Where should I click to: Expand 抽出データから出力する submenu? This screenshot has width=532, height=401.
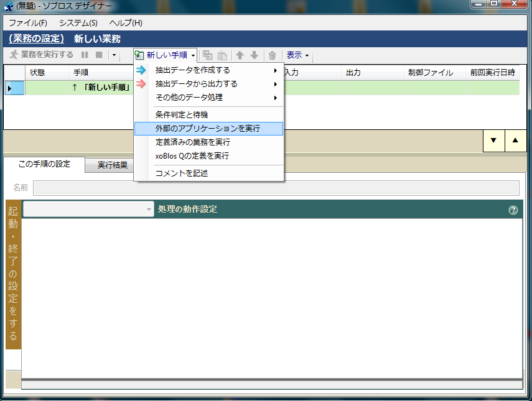[x=209, y=84]
